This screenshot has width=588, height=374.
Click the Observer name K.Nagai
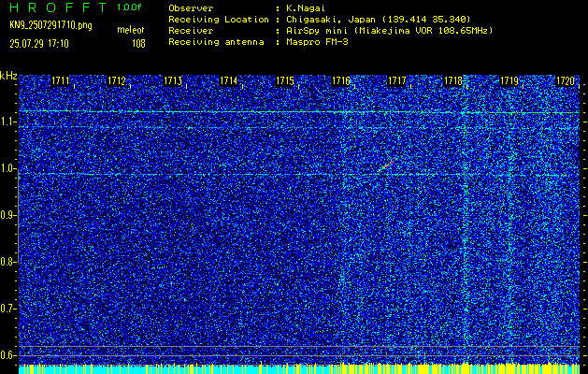tap(305, 7)
